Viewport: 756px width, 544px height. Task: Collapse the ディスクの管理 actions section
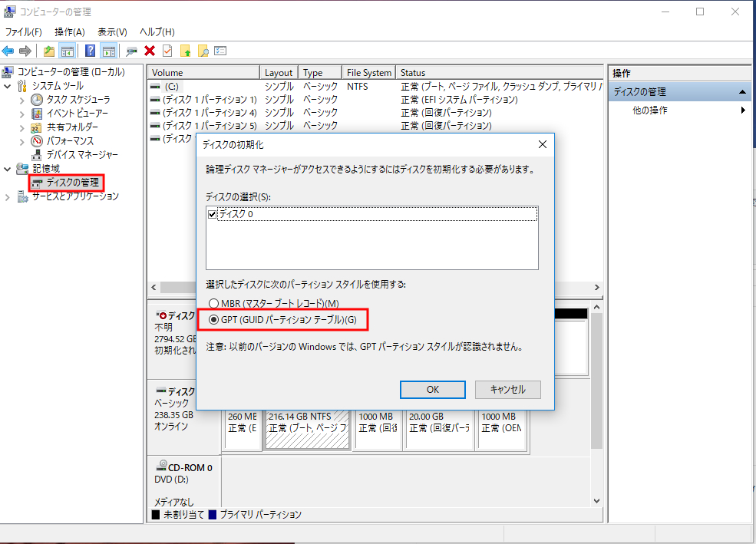[742, 92]
